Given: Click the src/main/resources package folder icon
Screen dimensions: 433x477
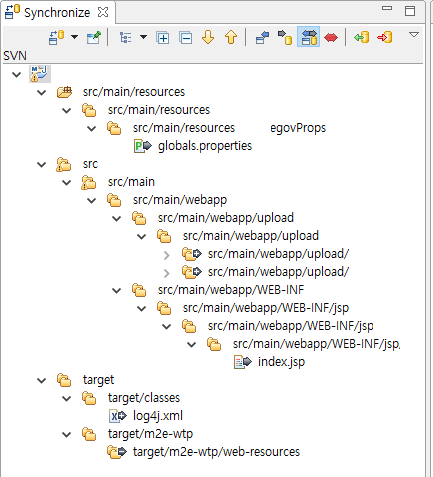Looking at the screenshot, I should coord(64,92).
